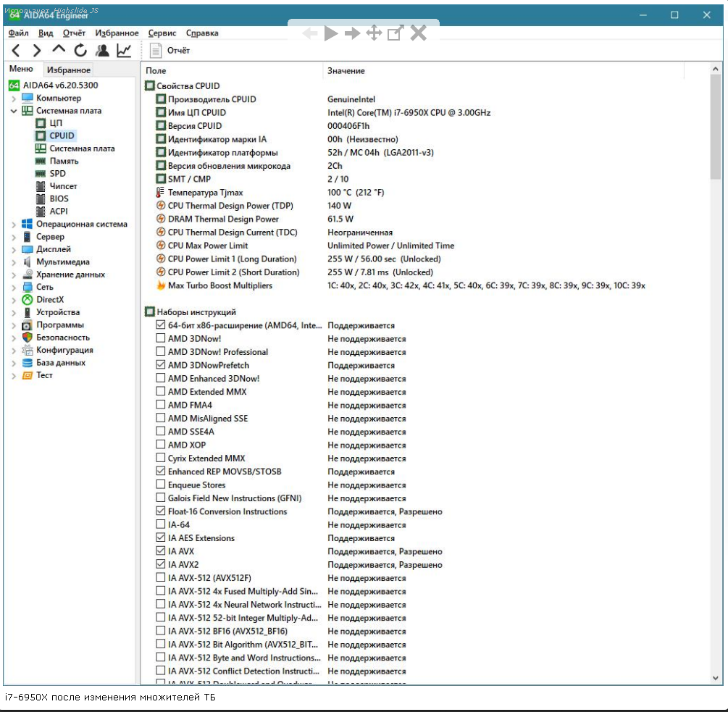Select the SPD item in tree

57,174
